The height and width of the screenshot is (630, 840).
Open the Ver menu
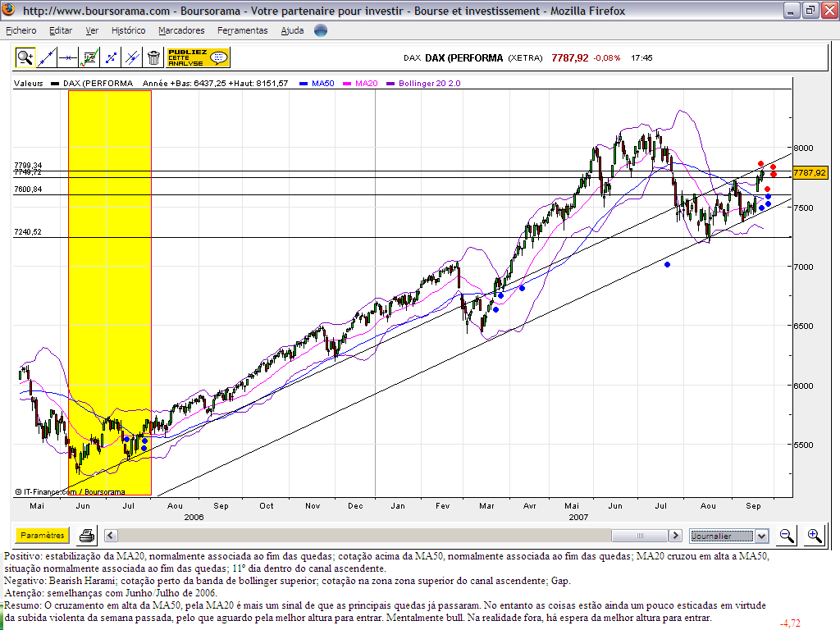[x=92, y=30]
